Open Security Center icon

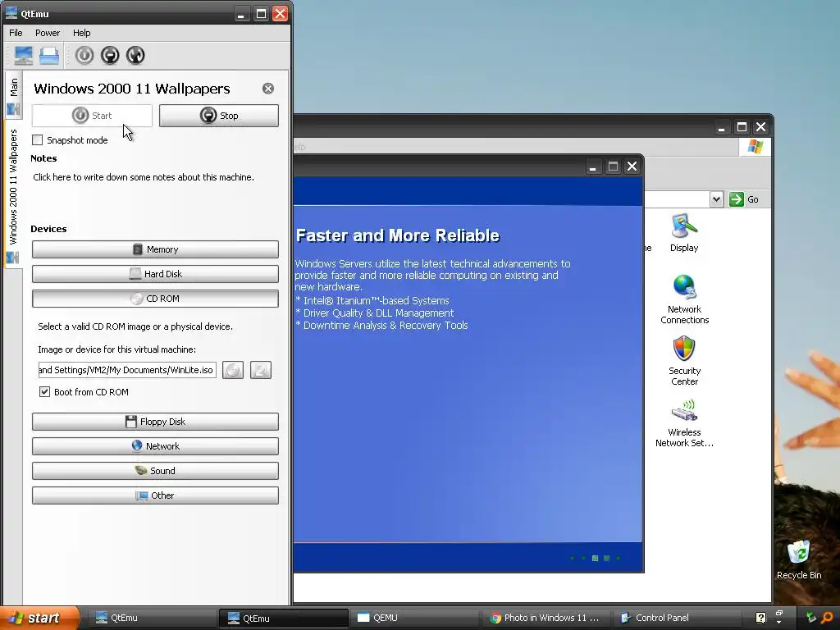point(684,361)
